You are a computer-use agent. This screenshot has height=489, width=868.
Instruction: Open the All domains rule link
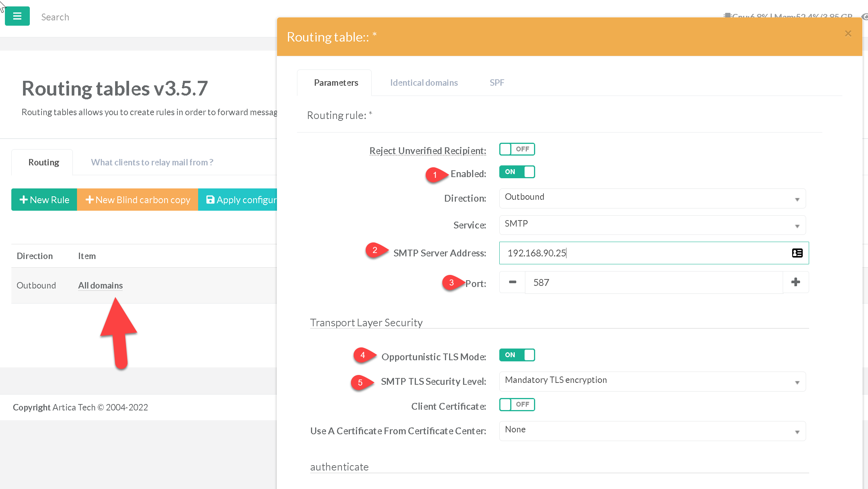pos(100,285)
